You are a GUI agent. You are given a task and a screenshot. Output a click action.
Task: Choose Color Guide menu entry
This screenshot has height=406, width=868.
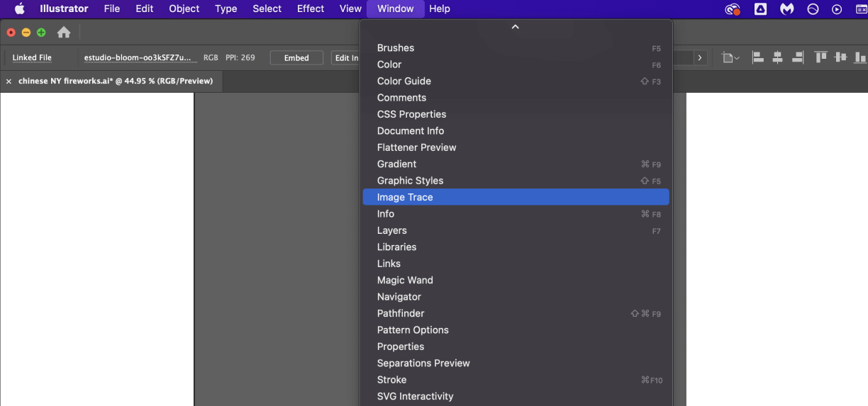516,81
